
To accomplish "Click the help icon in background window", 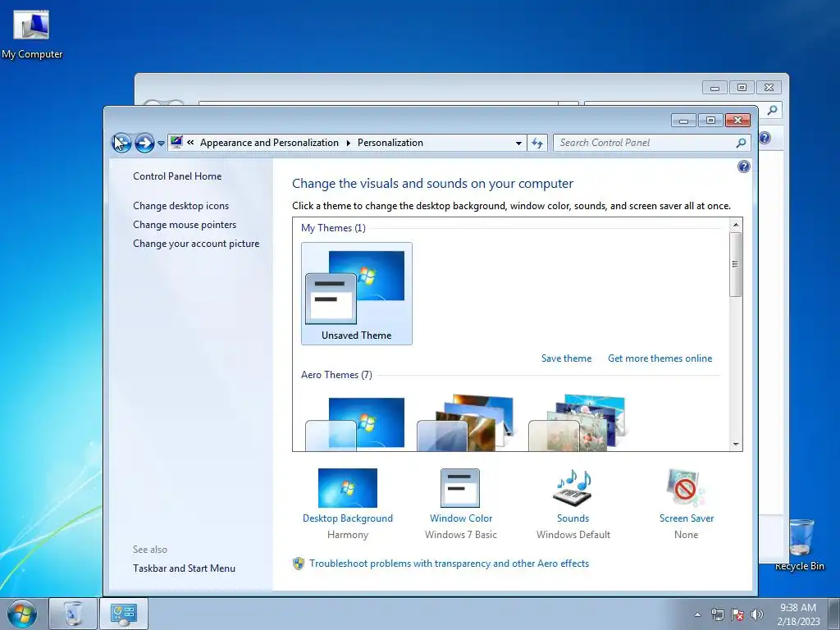I will click(x=765, y=138).
